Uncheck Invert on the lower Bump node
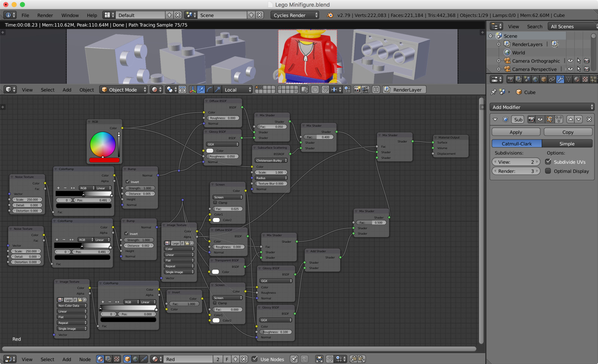The image size is (598, 364). [126, 234]
